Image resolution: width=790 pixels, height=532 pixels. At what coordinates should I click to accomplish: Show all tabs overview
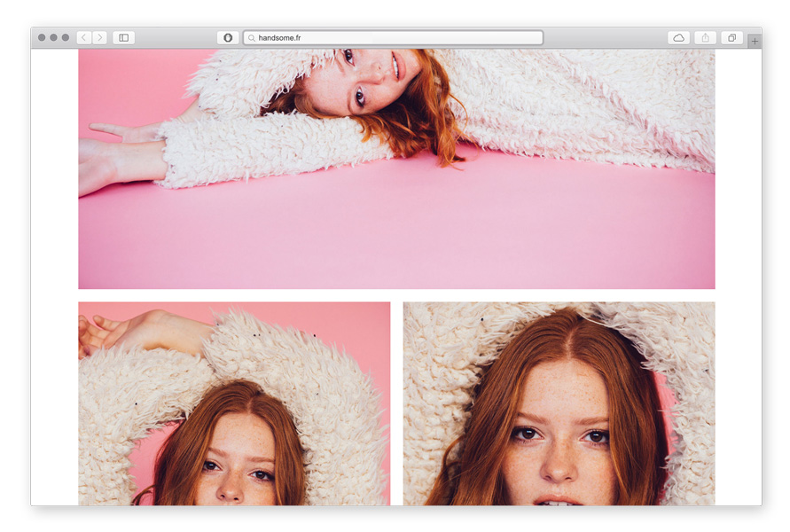click(x=731, y=38)
